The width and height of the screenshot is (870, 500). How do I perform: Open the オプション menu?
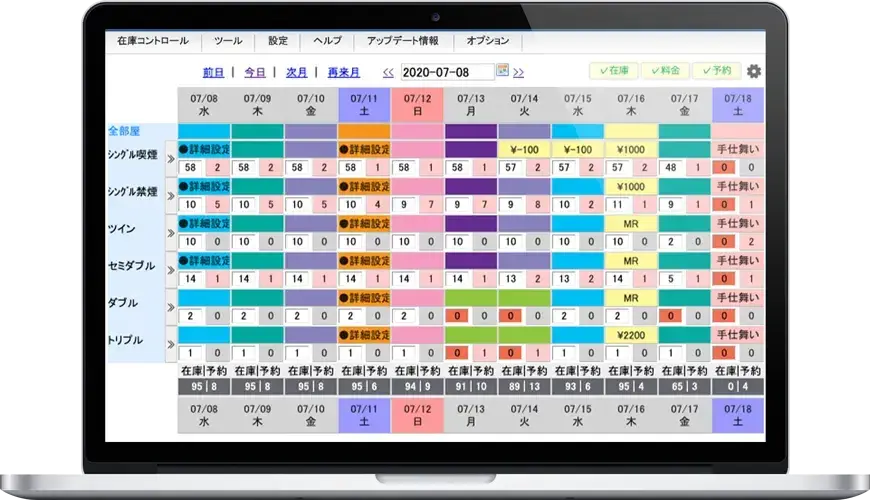487,41
